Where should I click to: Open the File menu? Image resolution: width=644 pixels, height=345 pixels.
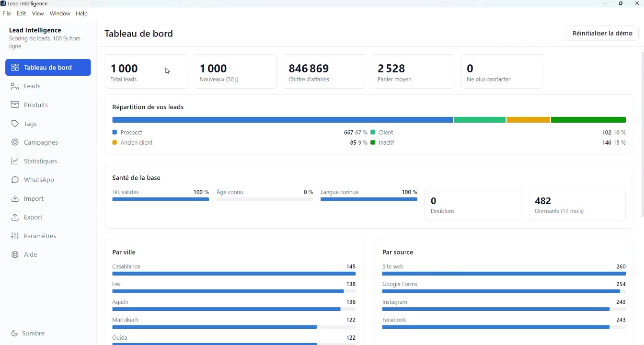[x=6, y=13]
